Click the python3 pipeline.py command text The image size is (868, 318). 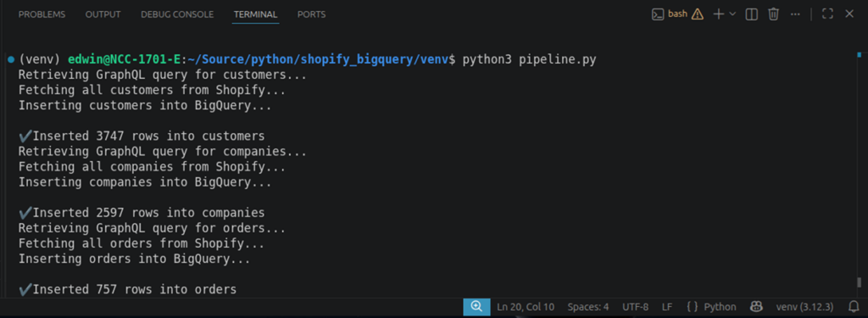(x=530, y=59)
